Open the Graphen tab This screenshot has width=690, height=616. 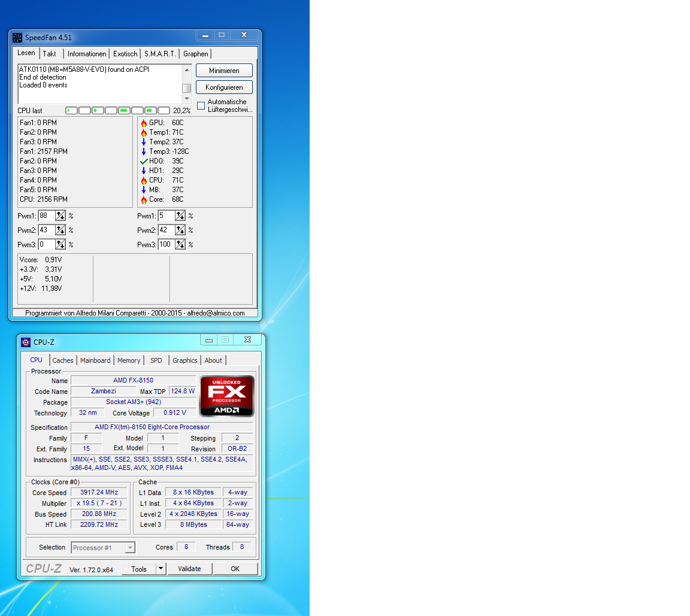pos(196,54)
